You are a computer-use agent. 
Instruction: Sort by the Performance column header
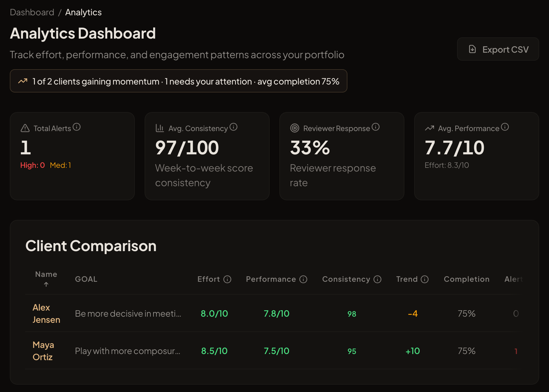pyautogui.click(x=271, y=279)
